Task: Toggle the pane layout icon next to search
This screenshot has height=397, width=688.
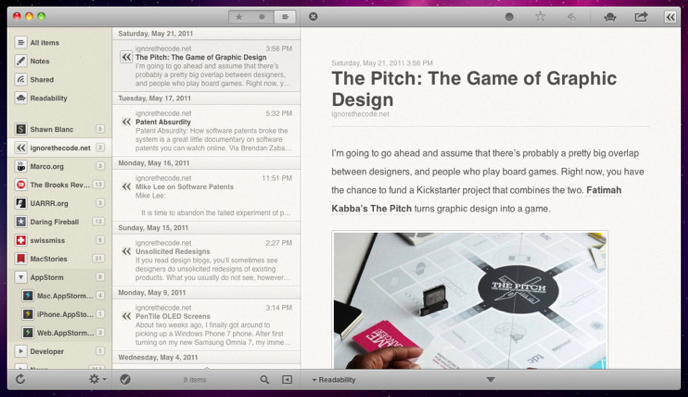Action: [287, 379]
